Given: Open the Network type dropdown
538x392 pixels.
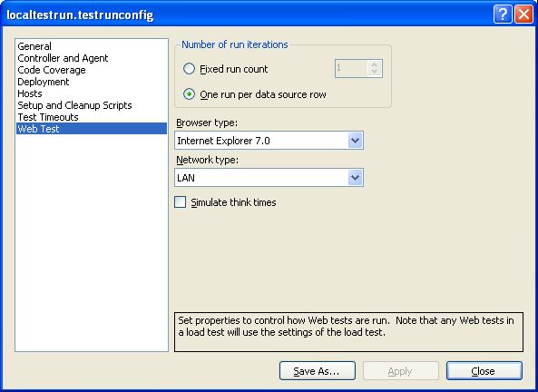Looking at the screenshot, I should tap(355, 178).
